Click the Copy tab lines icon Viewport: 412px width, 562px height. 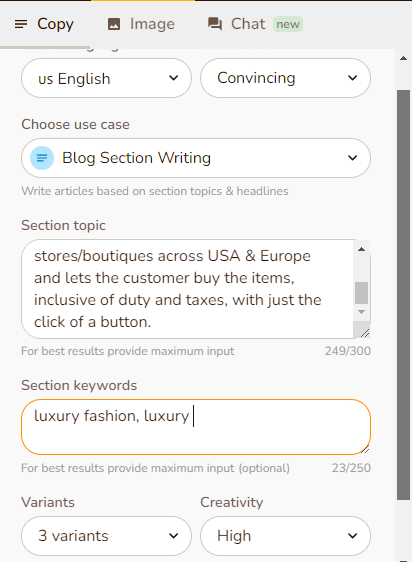[x=21, y=24]
